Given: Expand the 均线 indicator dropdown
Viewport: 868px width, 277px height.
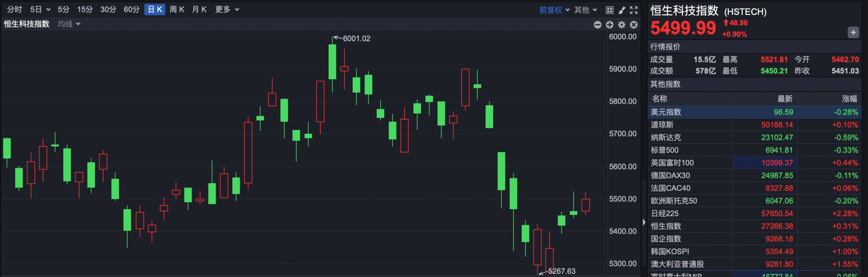Looking at the screenshot, I should pos(69,24).
